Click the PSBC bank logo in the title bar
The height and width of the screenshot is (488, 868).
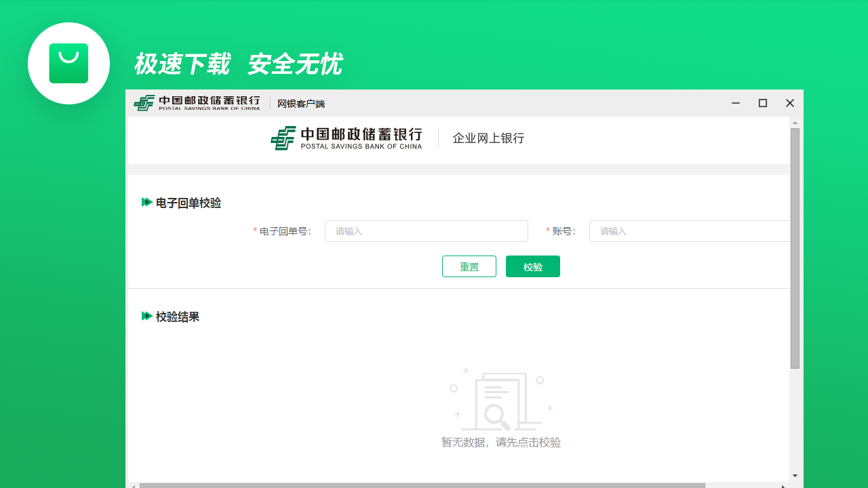click(197, 103)
